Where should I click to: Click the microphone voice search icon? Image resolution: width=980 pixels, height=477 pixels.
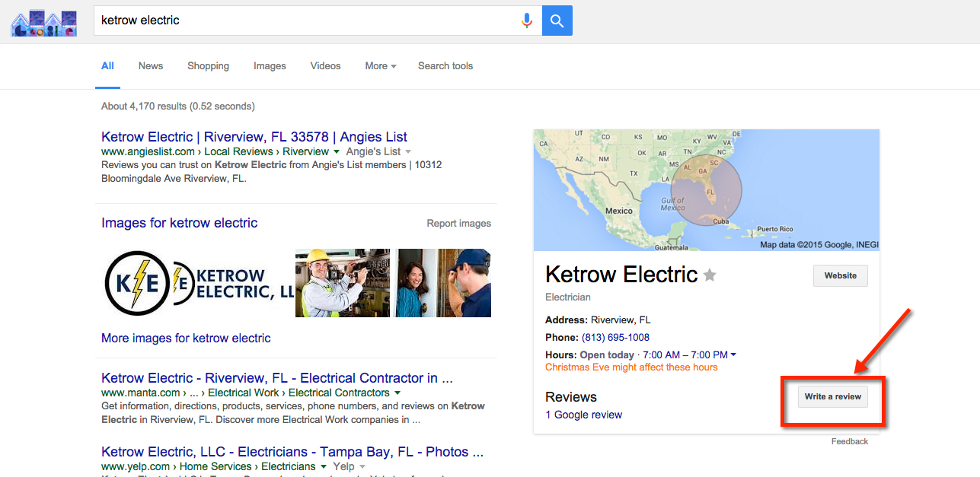[x=526, y=21]
